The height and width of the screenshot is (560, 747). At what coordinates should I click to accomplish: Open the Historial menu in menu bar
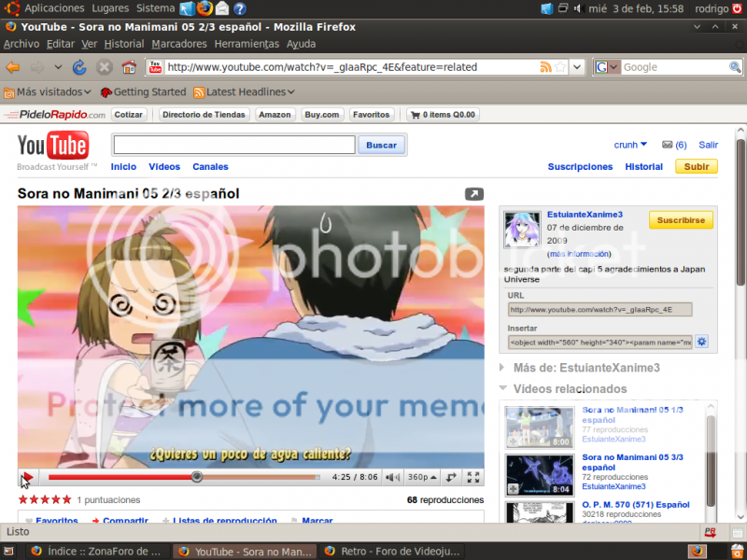(124, 44)
